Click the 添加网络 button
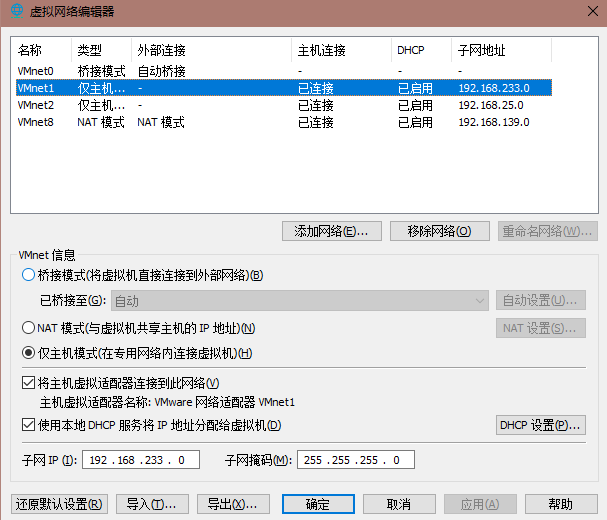 pyautogui.click(x=332, y=231)
